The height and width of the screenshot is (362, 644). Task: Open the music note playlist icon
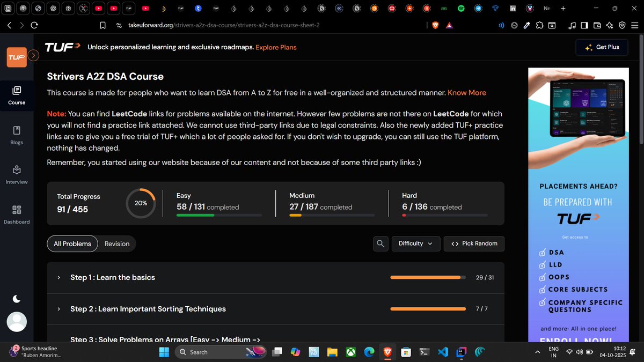pyautogui.click(x=572, y=25)
